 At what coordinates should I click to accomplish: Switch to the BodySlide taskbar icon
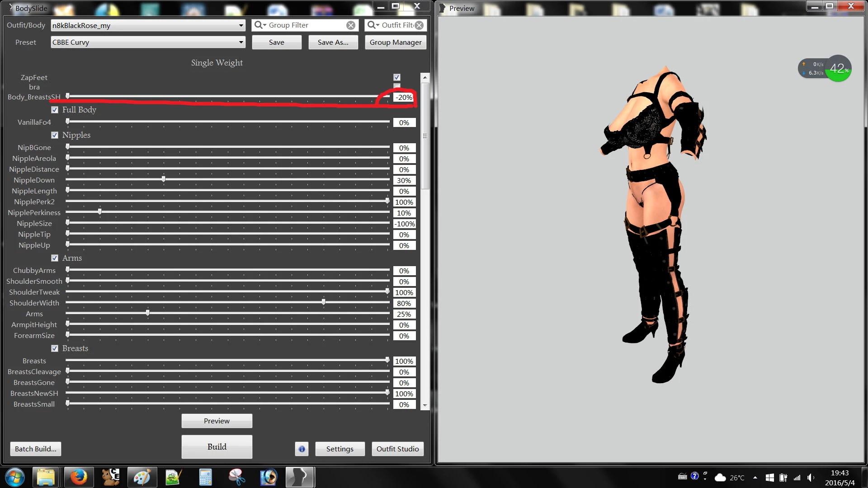300,477
